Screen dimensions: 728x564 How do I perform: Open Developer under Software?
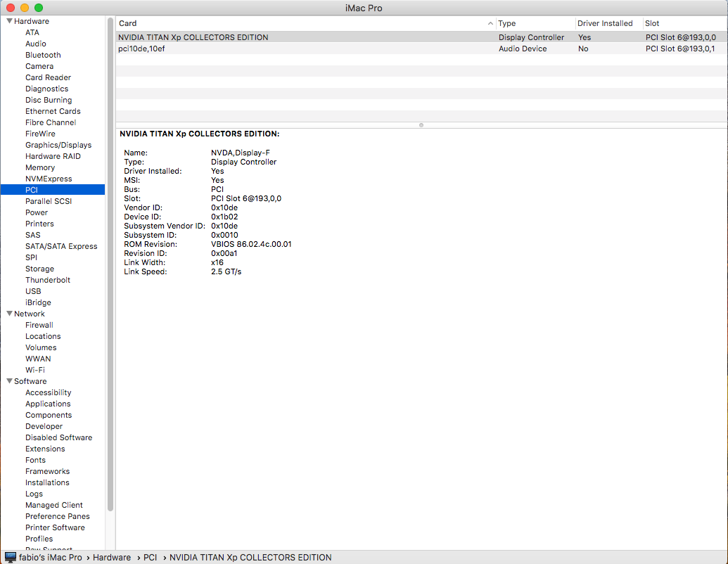[x=44, y=426]
